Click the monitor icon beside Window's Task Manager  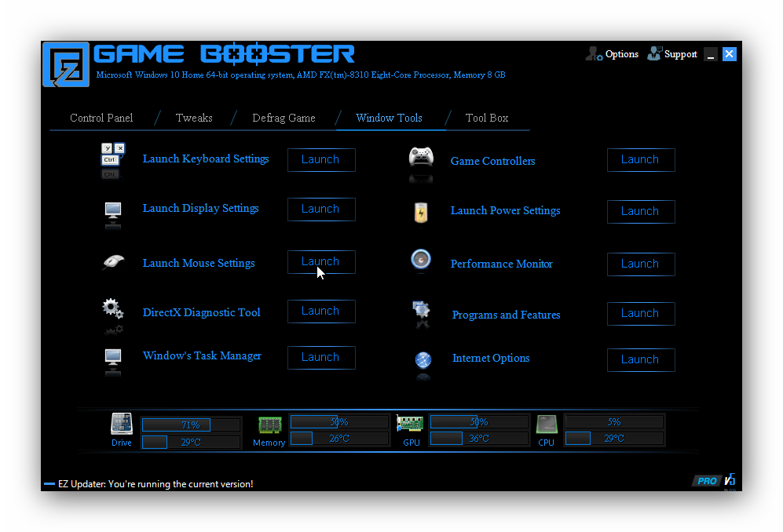click(113, 357)
